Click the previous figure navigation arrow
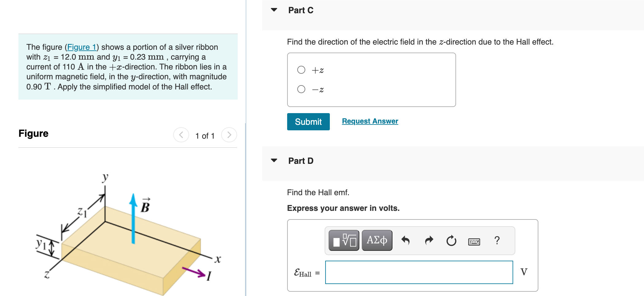Image resolution: width=644 pixels, height=296 pixels. pyautogui.click(x=181, y=135)
